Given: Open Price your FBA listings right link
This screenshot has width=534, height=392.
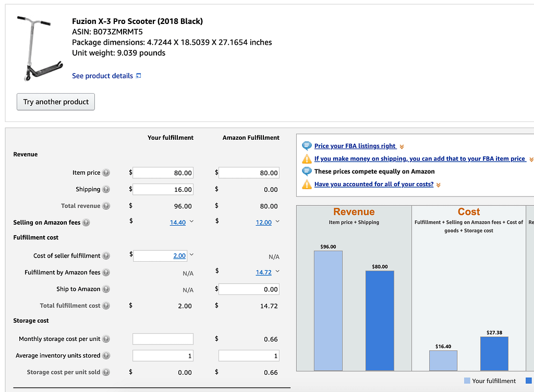Looking at the screenshot, I should pos(355,146).
